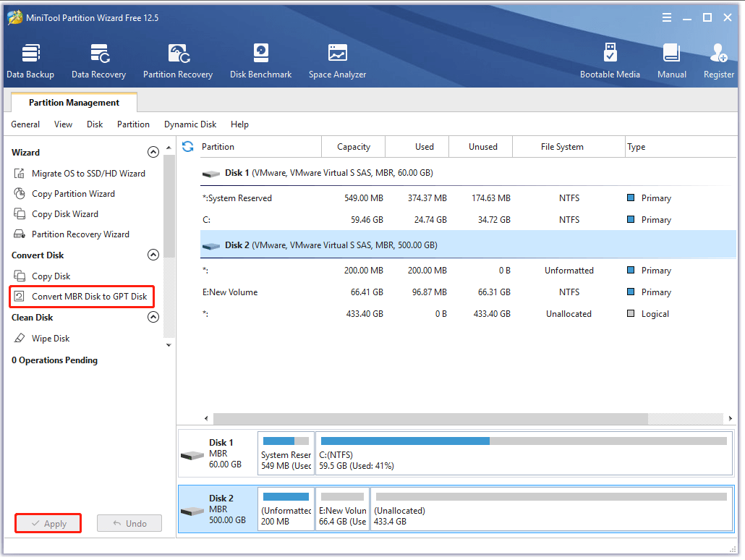Click the Copy Disk icon under Convert Disk
The width and height of the screenshot is (745, 560).
pyautogui.click(x=19, y=276)
